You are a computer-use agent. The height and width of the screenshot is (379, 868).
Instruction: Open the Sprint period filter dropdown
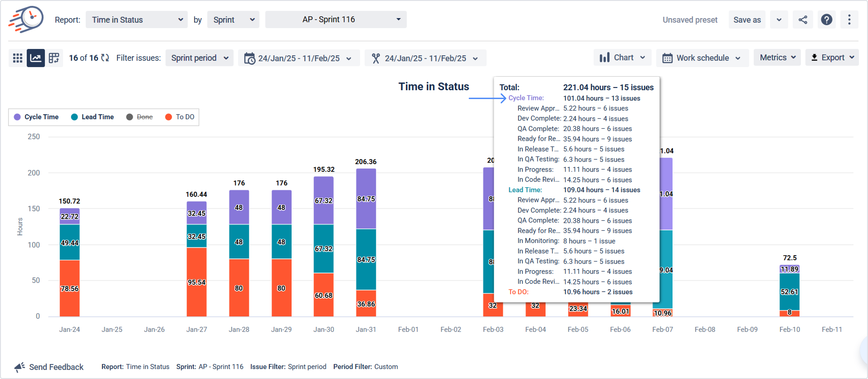pyautogui.click(x=200, y=58)
